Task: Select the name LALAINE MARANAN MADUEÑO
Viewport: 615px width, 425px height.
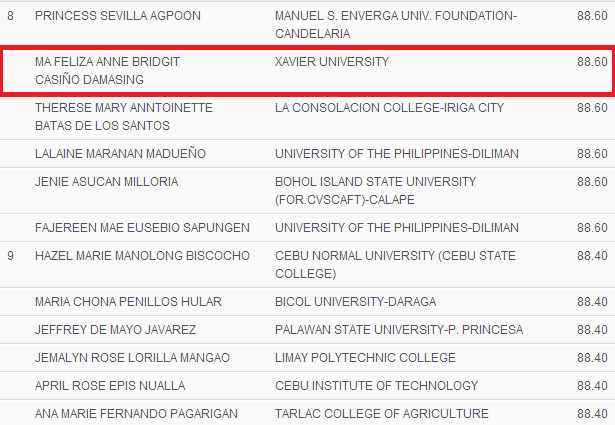Action: (120, 153)
